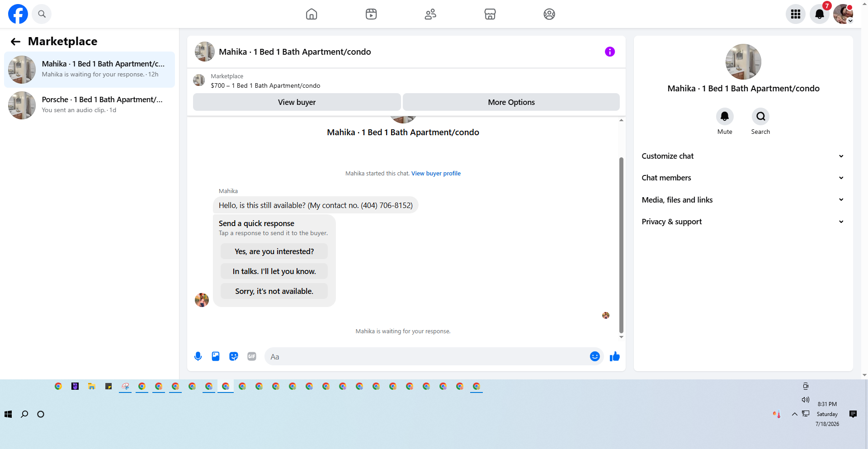Screen dimensions: 868x449
Task: Click the large listing photo in info panel
Action: 743,62
